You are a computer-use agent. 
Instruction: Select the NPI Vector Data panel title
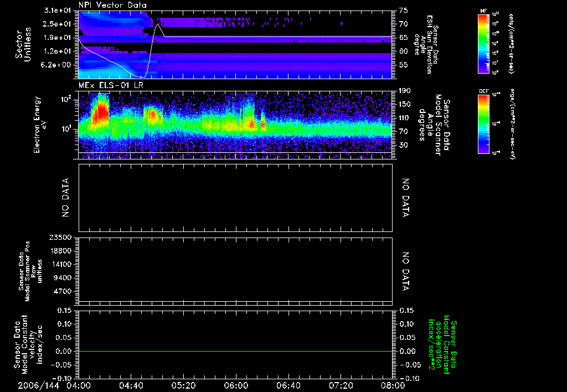(113, 6)
